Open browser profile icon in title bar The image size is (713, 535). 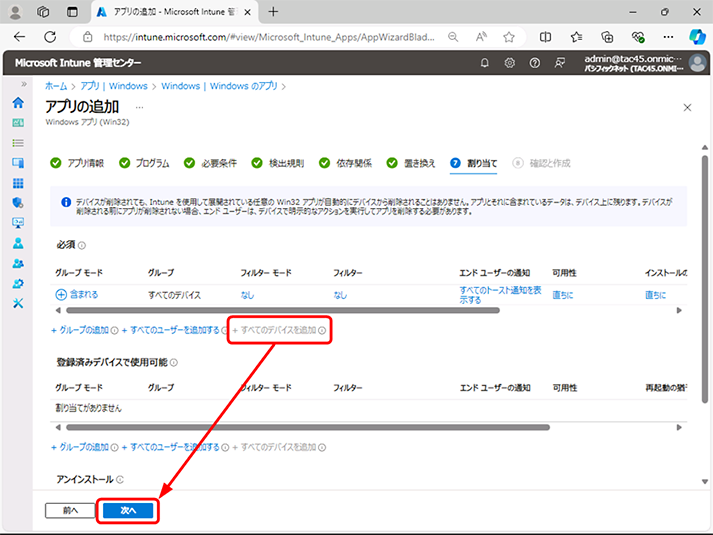(15, 12)
